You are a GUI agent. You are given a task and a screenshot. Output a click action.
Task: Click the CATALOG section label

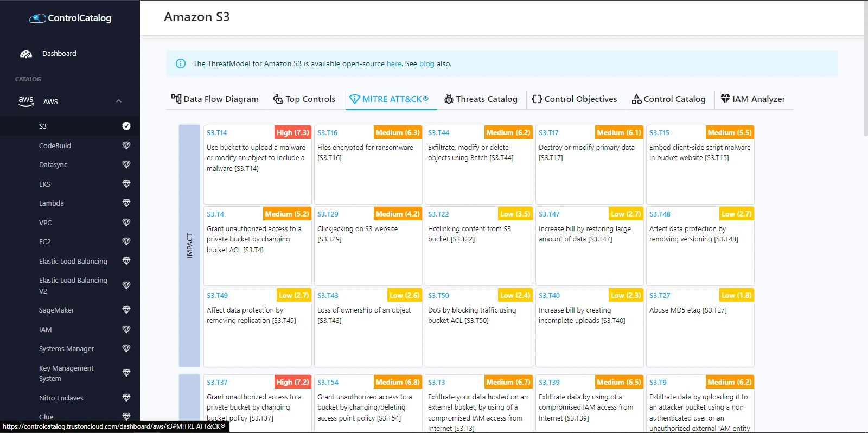(x=28, y=79)
